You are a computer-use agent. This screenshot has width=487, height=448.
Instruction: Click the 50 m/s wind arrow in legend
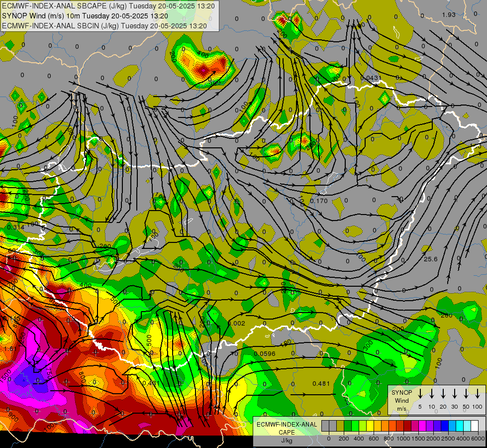coord(466,394)
